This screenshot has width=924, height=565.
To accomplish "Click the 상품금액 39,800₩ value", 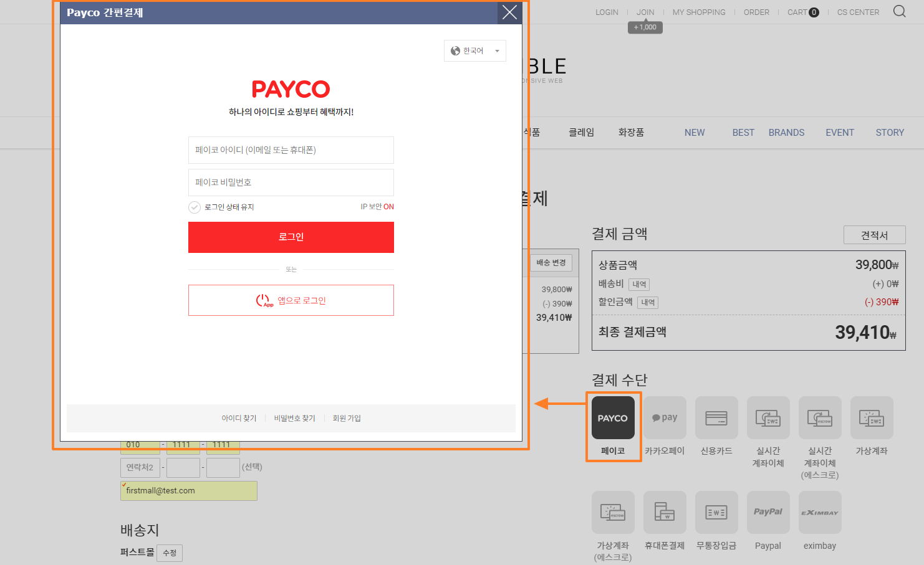I will (877, 265).
